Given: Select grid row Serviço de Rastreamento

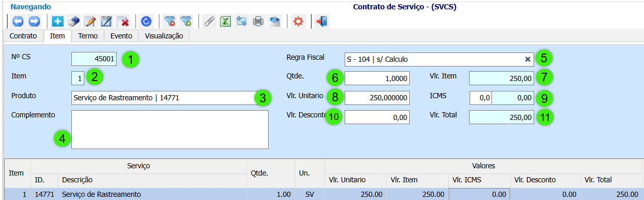Looking at the screenshot, I should click(323, 194).
